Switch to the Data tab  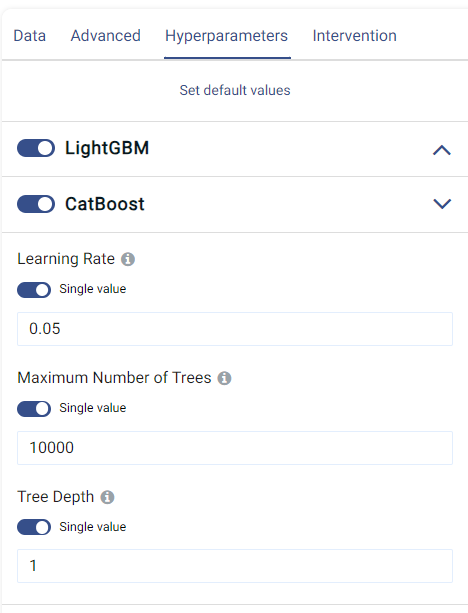(30, 36)
